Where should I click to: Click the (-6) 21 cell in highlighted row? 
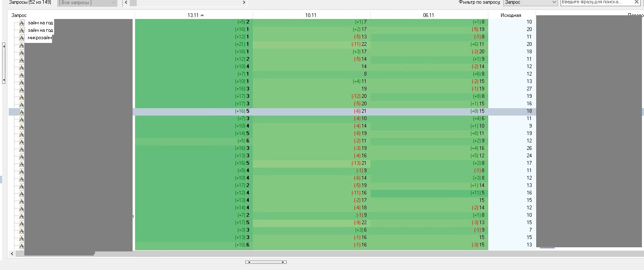[311, 111]
